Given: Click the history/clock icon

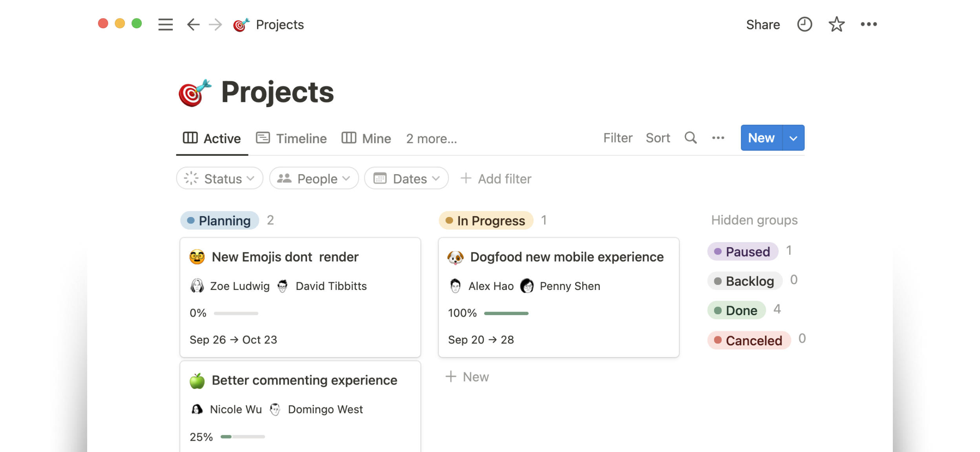Looking at the screenshot, I should point(804,25).
